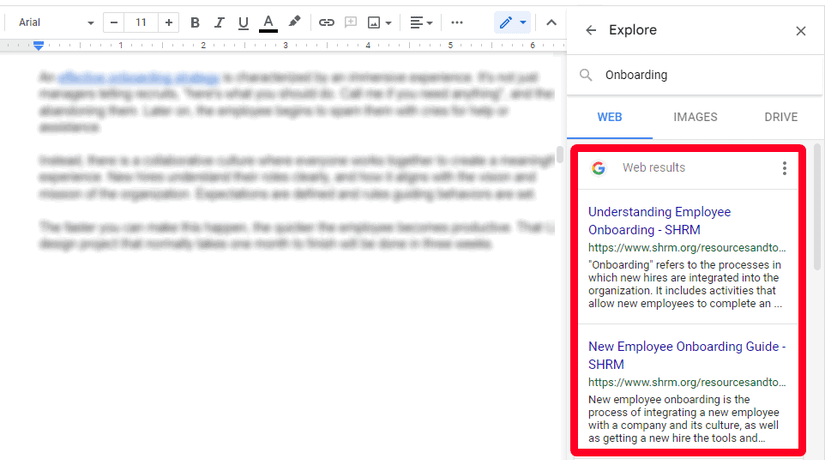Open the text alignment dropdown

point(421,23)
